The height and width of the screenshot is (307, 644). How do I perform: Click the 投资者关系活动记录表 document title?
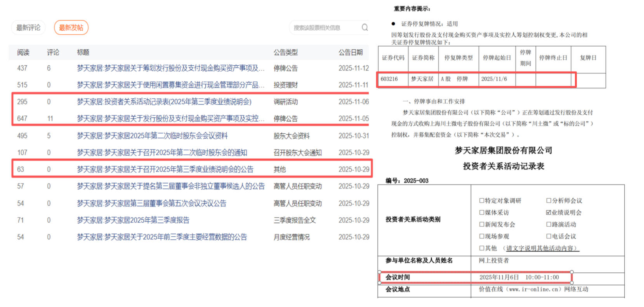pyautogui.click(x=503, y=166)
